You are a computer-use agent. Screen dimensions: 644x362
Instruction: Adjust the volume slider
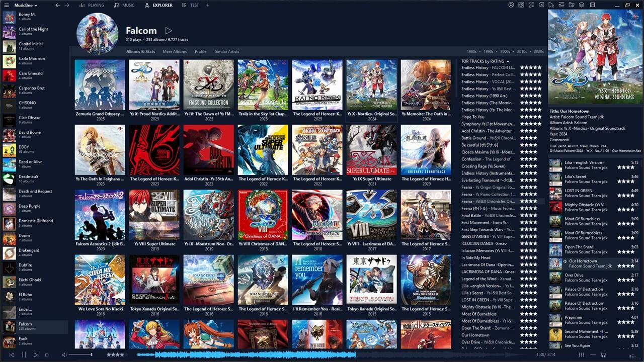(x=80, y=354)
